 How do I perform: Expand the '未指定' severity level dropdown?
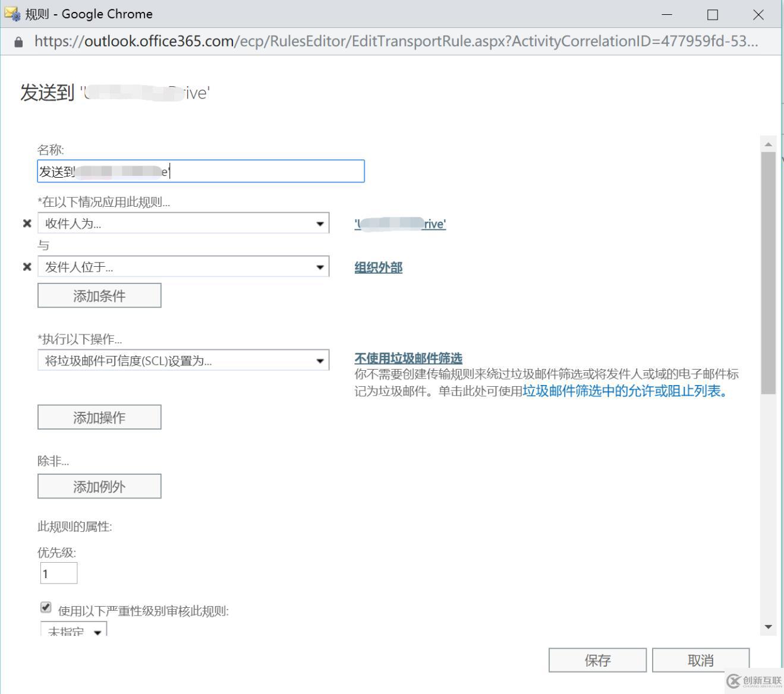click(x=74, y=629)
